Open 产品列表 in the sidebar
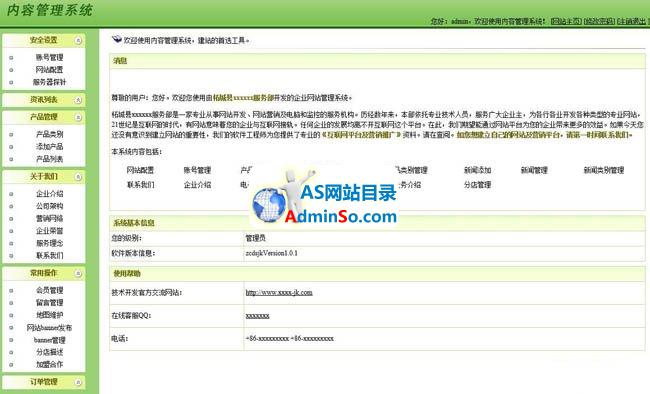This screenshot has width=650, height=394. [49, 159]
